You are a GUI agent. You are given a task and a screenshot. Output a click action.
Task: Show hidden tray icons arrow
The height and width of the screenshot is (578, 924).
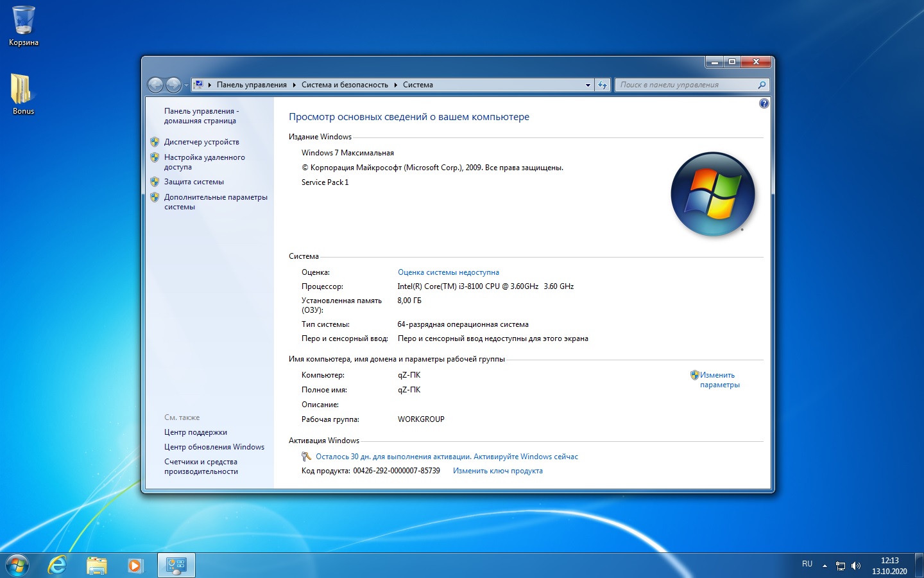pos(825,566)
